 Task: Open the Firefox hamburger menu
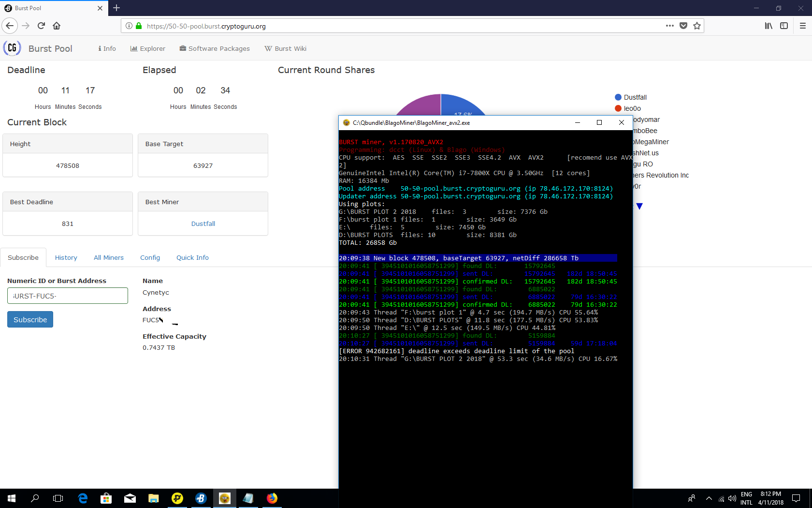coord(803,26)
